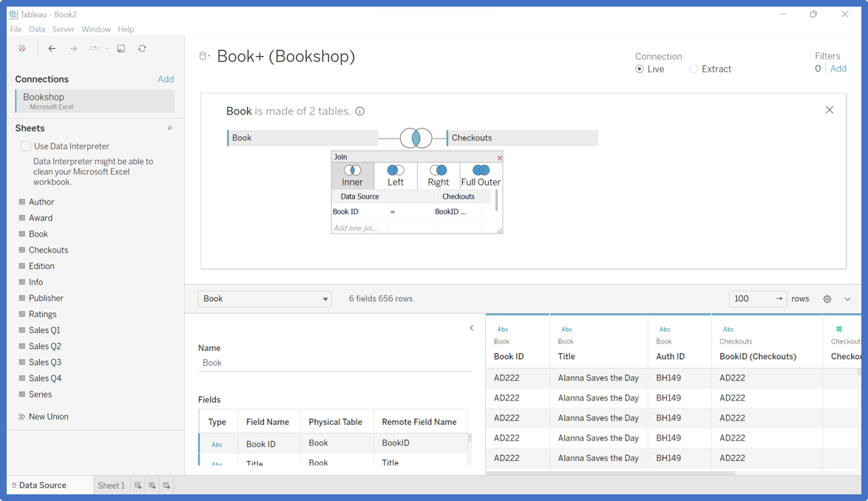The width and height of the screenshot is (868, 501).
Task: Click the new worksheet icon
Action: [138, 485]
